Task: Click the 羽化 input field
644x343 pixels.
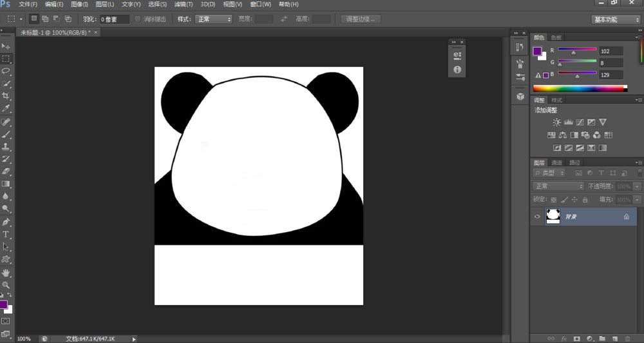Action: [114, 19]
